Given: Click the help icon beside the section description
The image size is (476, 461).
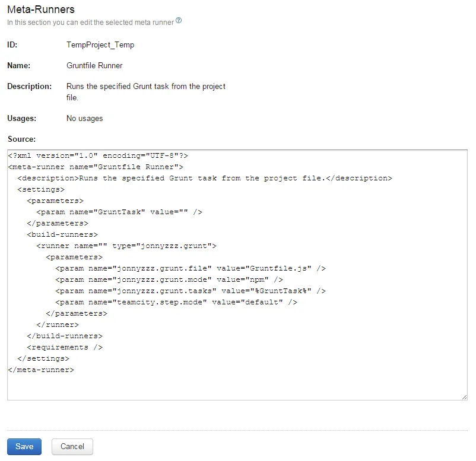Looking at the screenshot, I should 179,21.
